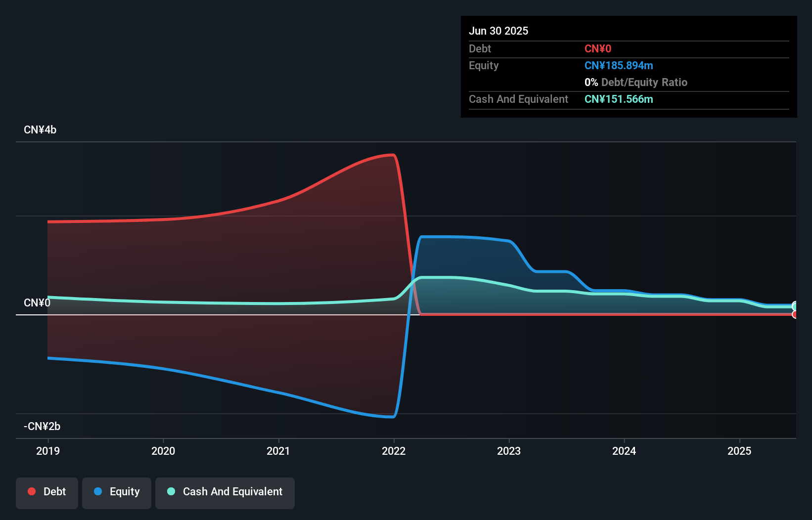Click the CN¥4b gridline label
Viewport: 812px width, 520px height.
point(40,130)
